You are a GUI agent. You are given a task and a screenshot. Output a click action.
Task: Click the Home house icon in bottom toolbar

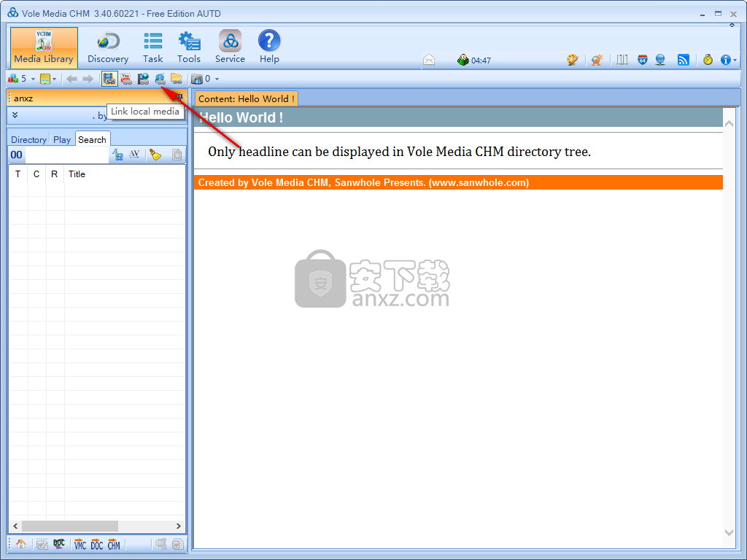point(21,544)
